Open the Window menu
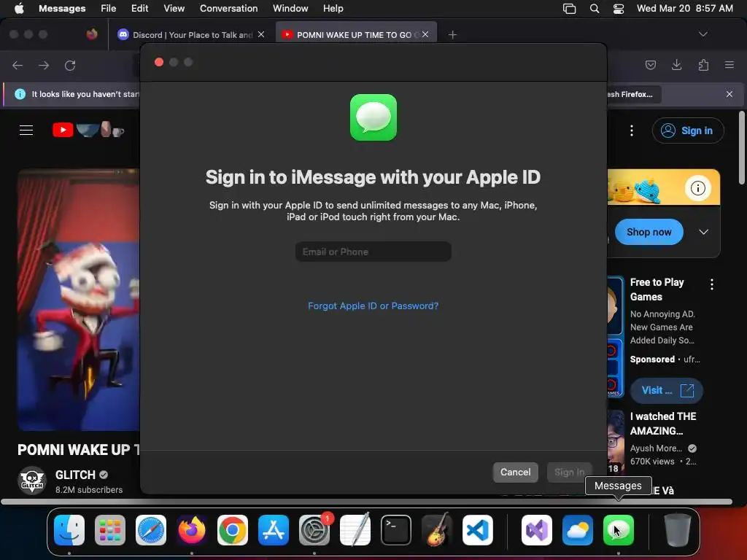Screen dimensions: 747x560 290,9
